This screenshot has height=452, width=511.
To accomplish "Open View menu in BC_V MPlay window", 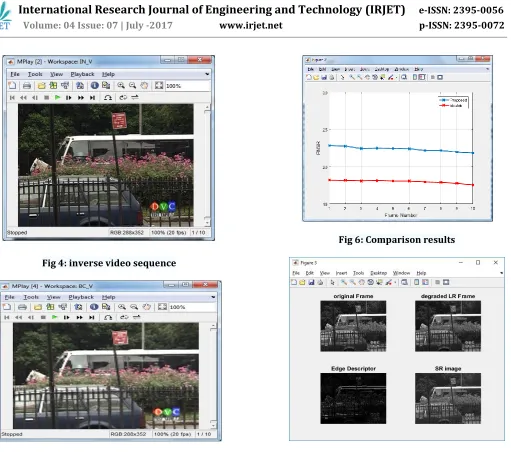I will tap(53, 297).
